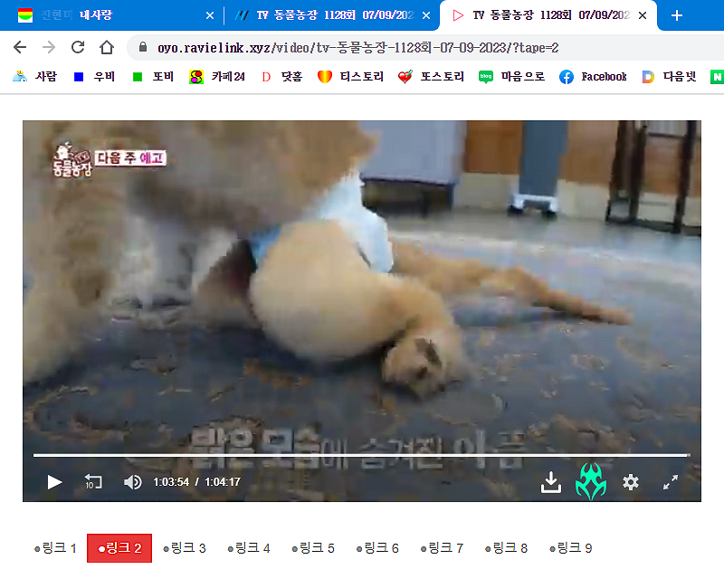
Task: Open the 닷홈 bookmark
Action: [281, 77]
